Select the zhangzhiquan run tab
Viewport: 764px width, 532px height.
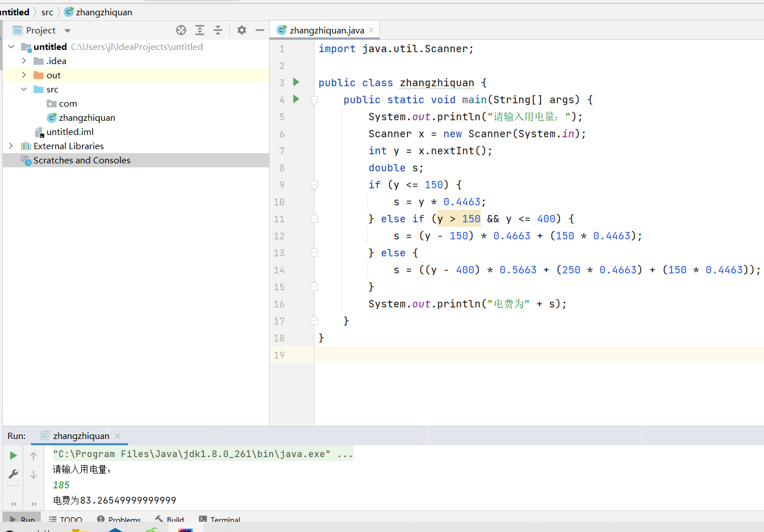pyautogui.click(x=81, y=436)
